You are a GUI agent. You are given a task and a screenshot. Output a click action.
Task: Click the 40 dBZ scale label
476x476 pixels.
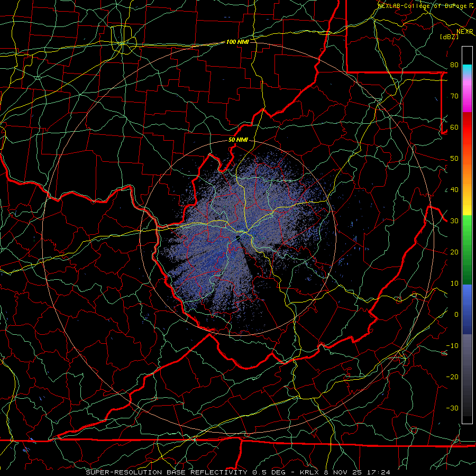454,190
